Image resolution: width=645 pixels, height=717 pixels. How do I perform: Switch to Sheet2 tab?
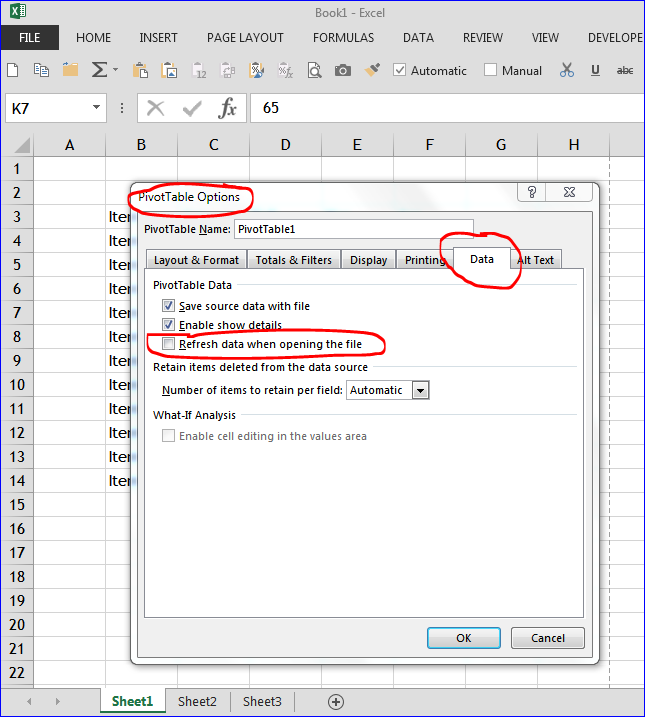point(197,701)
